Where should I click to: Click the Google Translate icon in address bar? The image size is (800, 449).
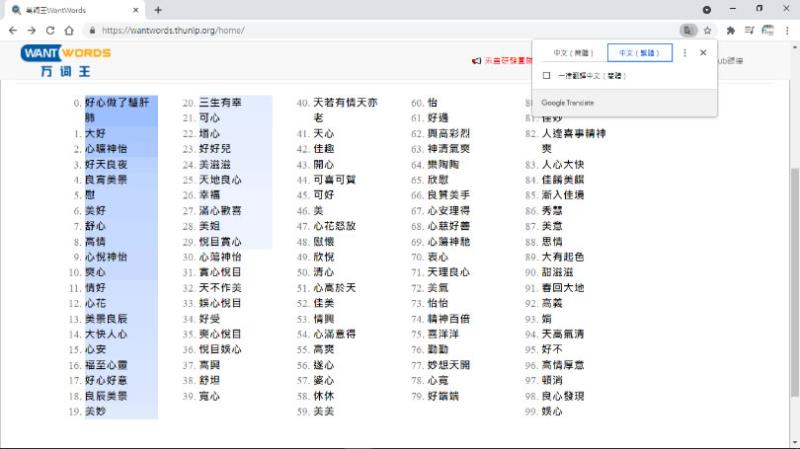point(688,31)
